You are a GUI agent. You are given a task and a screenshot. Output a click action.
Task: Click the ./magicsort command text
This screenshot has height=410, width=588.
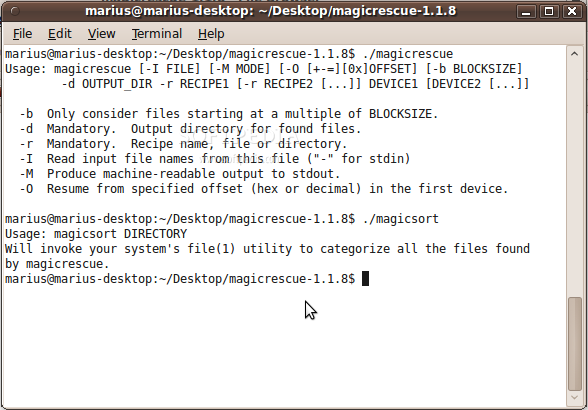point(400,219)
